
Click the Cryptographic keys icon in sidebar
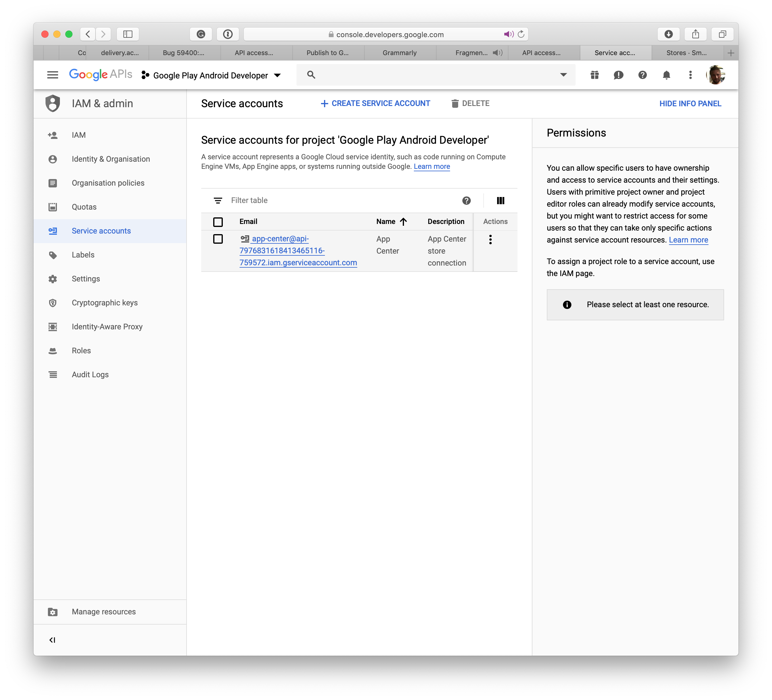52,302
